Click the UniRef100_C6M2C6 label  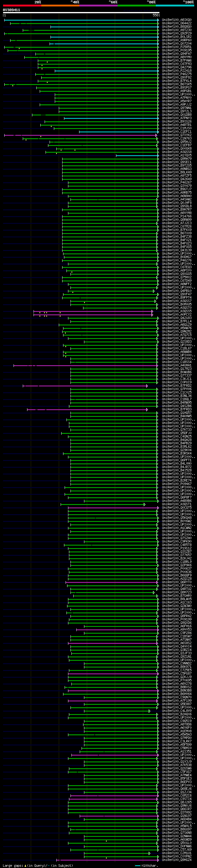coord(176,796)
